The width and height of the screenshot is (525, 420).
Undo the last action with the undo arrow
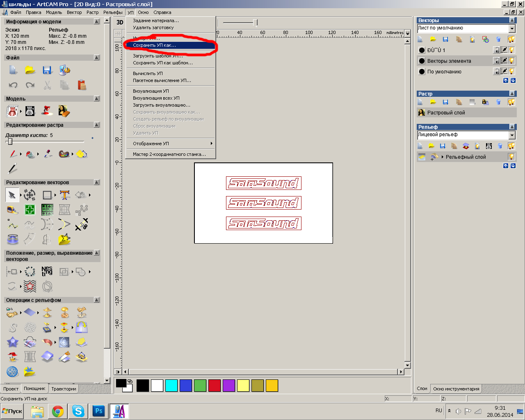13,85
